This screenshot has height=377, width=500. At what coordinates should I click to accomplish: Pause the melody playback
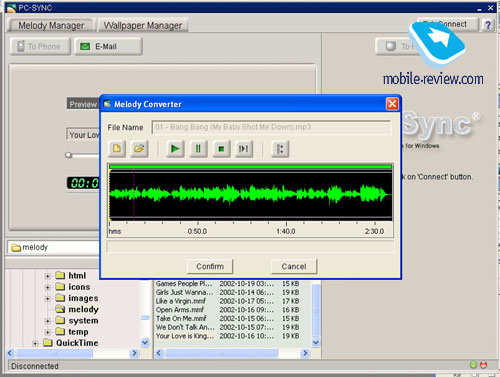coord(198,149)
